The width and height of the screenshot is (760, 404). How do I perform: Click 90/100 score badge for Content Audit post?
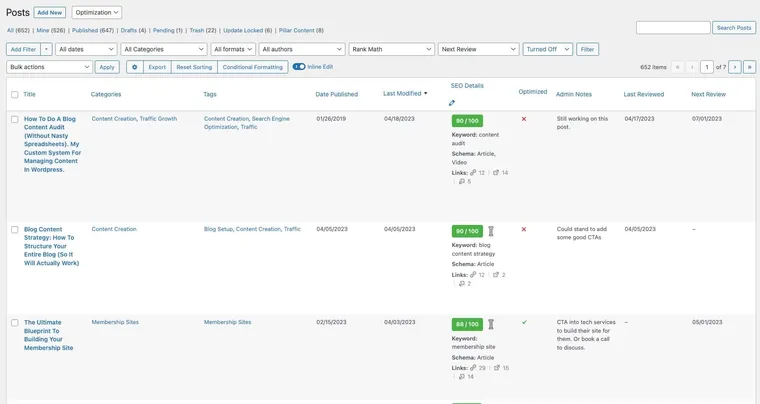(467, 121)
